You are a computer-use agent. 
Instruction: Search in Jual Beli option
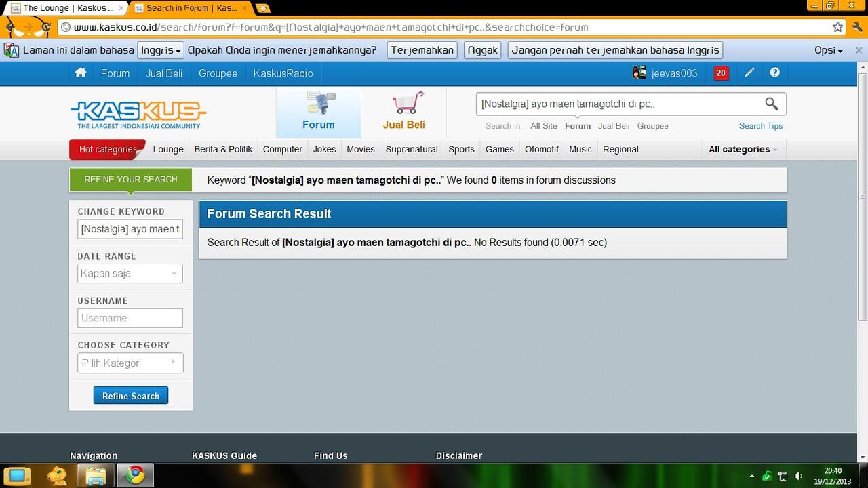tap(614, 126)
